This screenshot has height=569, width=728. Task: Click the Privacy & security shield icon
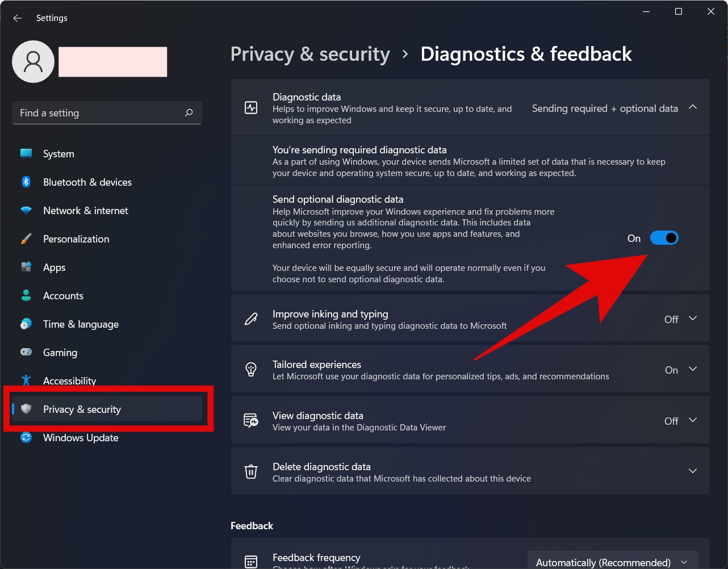(x=26, y=409)
